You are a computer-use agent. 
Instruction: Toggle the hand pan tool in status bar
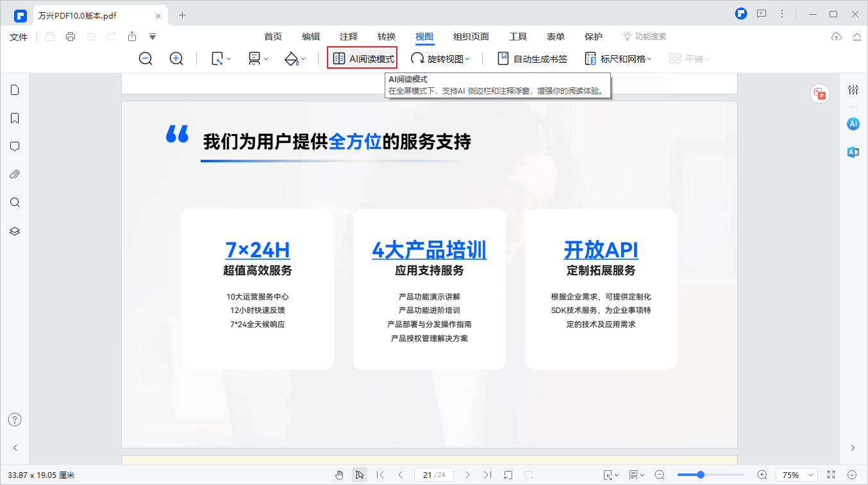coord(340,475)
